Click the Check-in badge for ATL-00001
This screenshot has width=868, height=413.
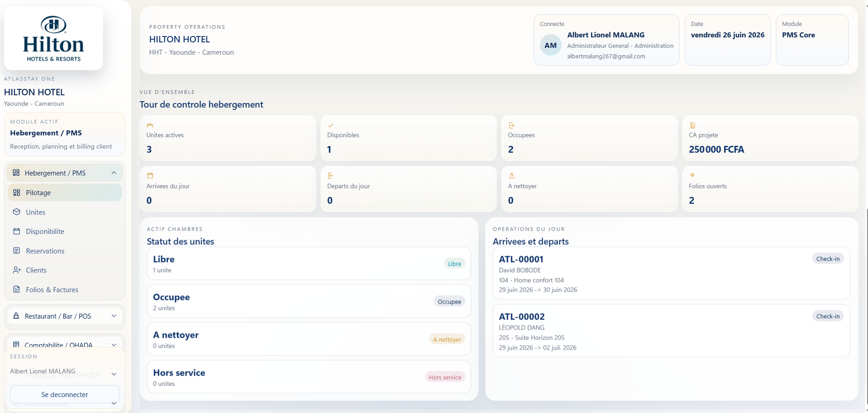coord(828,259)
